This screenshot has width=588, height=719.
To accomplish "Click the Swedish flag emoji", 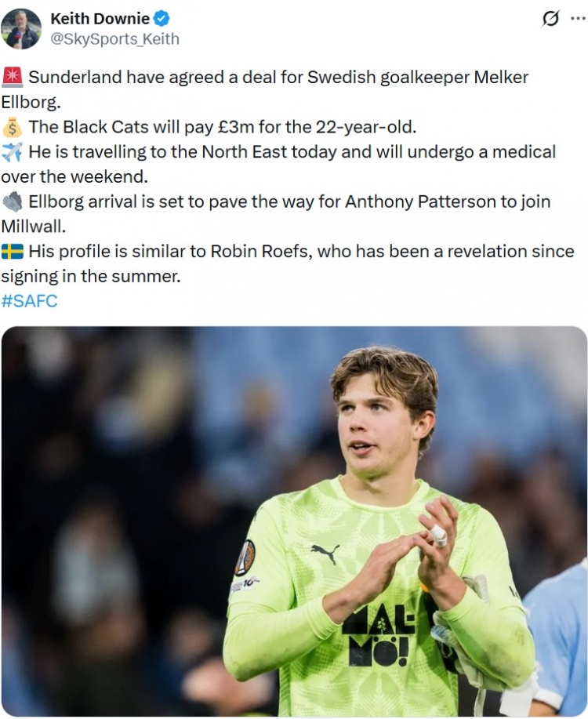I will (13, 251).
